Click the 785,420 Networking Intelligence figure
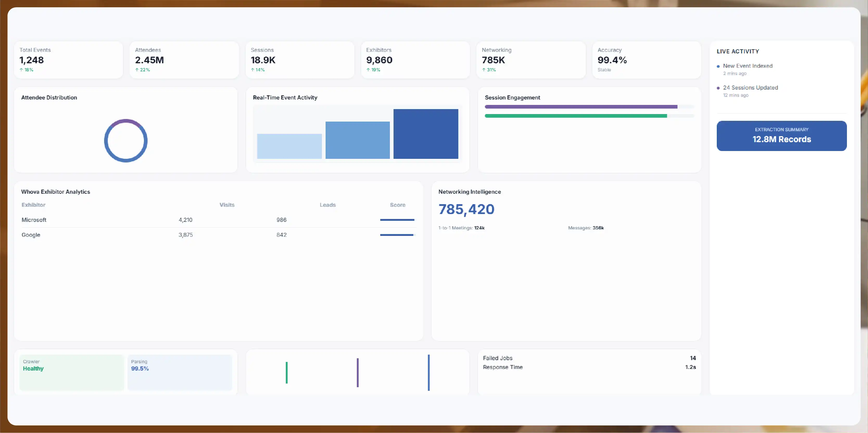 coord(466,209)
